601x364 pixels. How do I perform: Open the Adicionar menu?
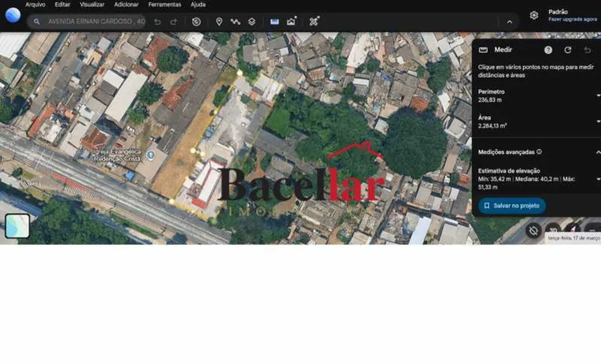(126, 5)
